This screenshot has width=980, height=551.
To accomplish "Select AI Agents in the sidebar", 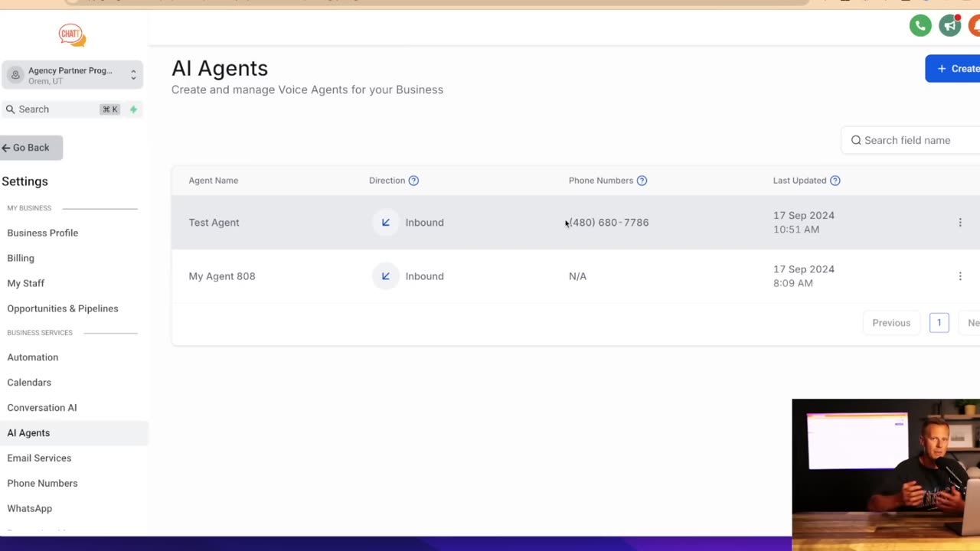I will [x=73, y=433].
